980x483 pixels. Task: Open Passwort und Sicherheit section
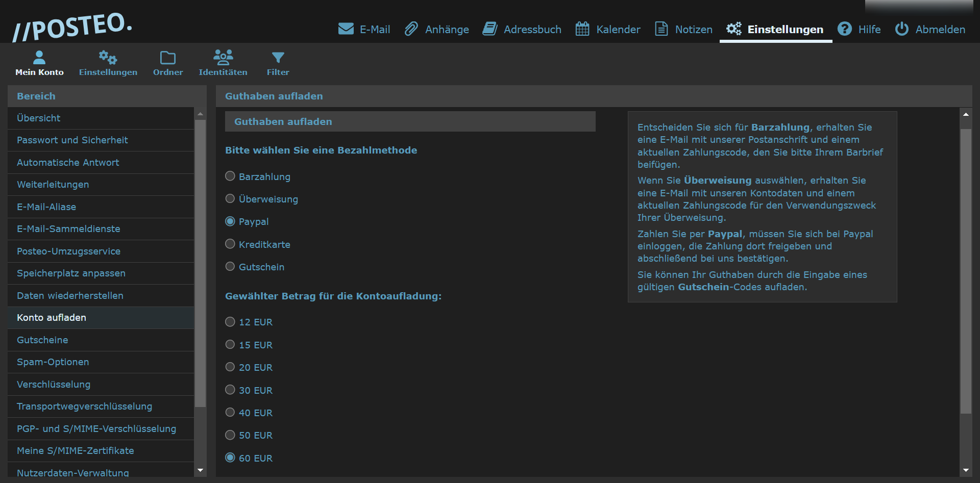[72, 140]
